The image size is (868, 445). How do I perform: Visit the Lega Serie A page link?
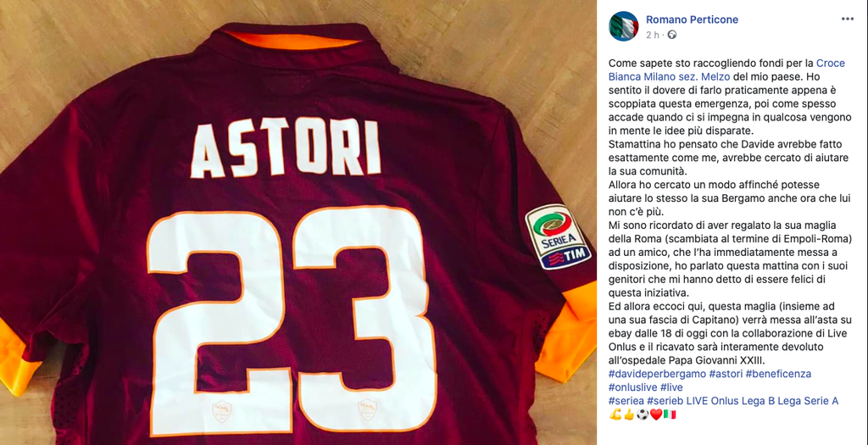pyautogui.click(x=806, y=401)
